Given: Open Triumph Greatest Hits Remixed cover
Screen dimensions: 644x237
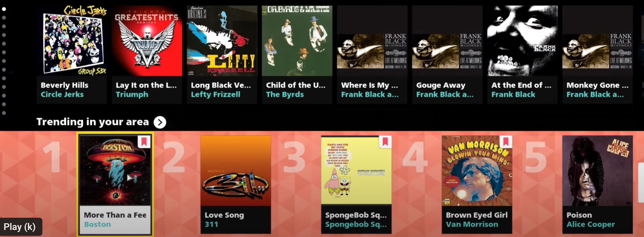Looking at the screenshot, I should pyautogui.click(x=147, y=41).
